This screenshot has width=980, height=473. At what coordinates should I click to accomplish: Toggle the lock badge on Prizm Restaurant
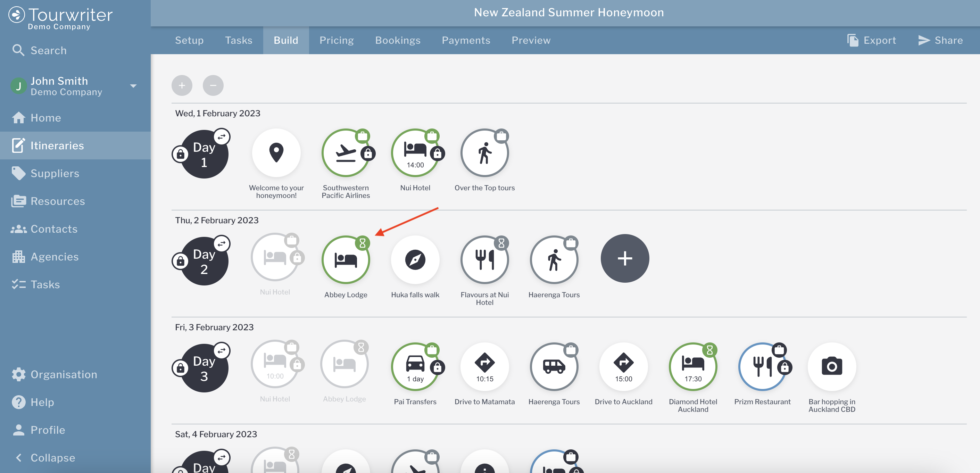pos(784,367)
